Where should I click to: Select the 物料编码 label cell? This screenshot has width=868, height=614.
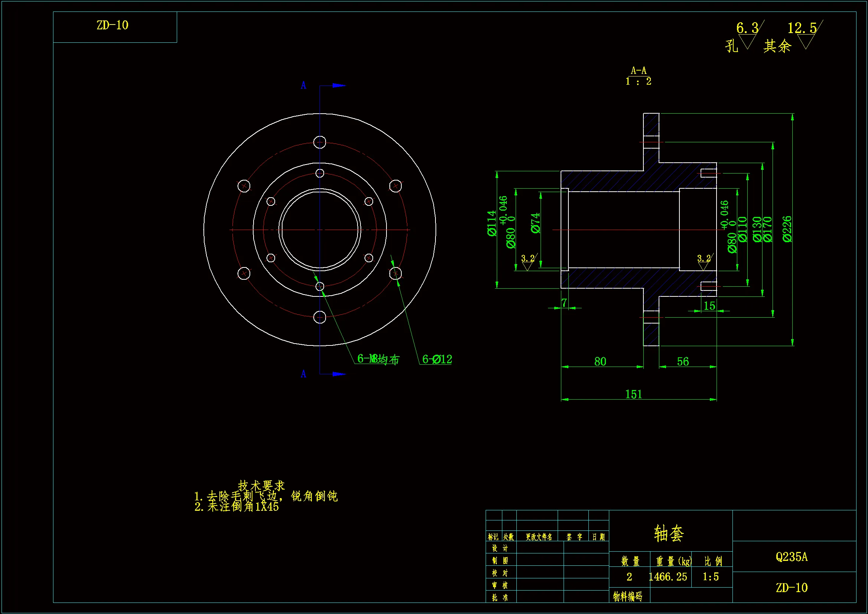(627, 596)
